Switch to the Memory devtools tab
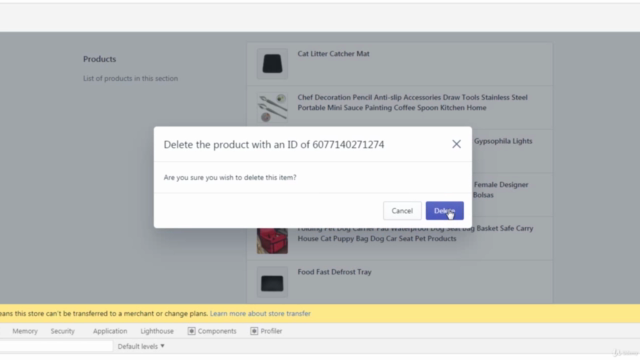 click(x=25, y=331)
